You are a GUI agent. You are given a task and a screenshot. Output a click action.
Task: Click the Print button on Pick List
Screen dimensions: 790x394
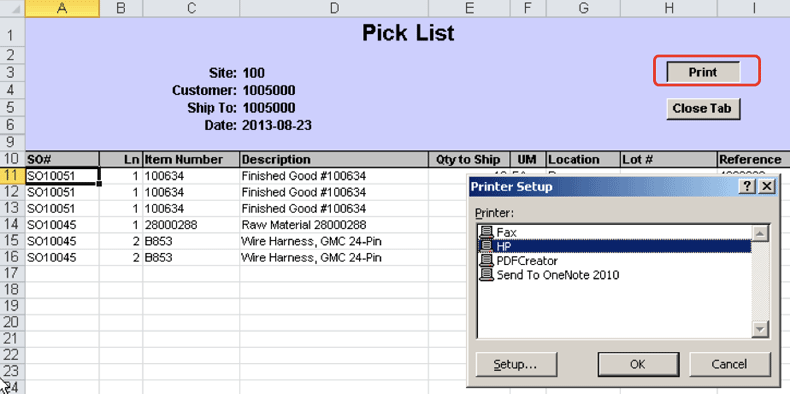tap(703, 72)
